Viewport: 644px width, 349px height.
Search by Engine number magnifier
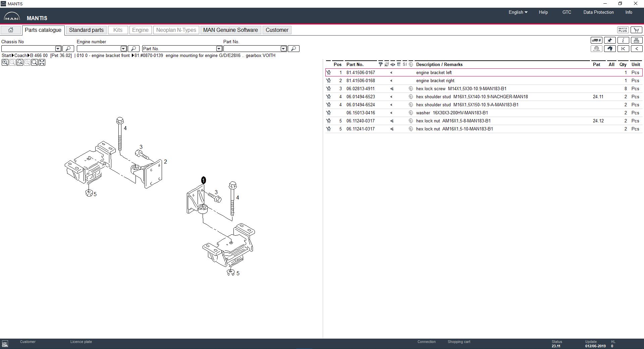coord(133,49)
